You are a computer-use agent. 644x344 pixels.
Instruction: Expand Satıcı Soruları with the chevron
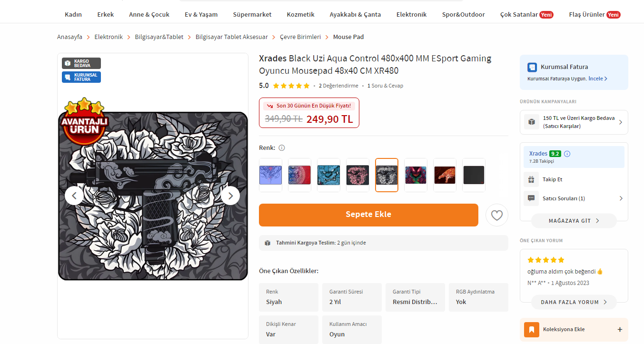coord(621,198)
